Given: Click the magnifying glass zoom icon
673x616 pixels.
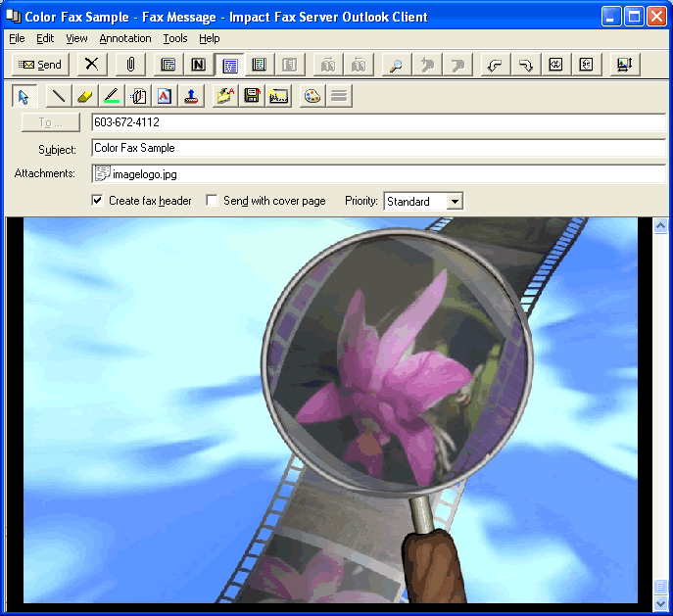Looking at the screenshot, I should point(396,65).
